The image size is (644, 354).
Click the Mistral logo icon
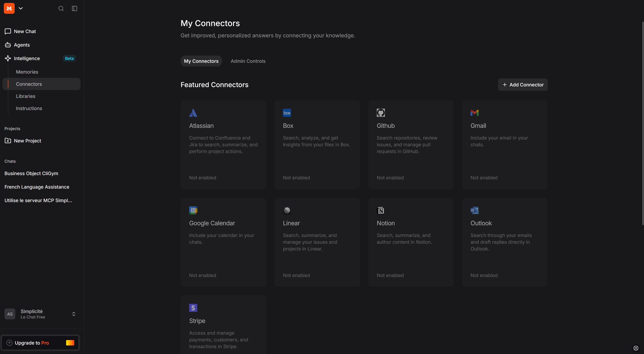coord(9,8)
